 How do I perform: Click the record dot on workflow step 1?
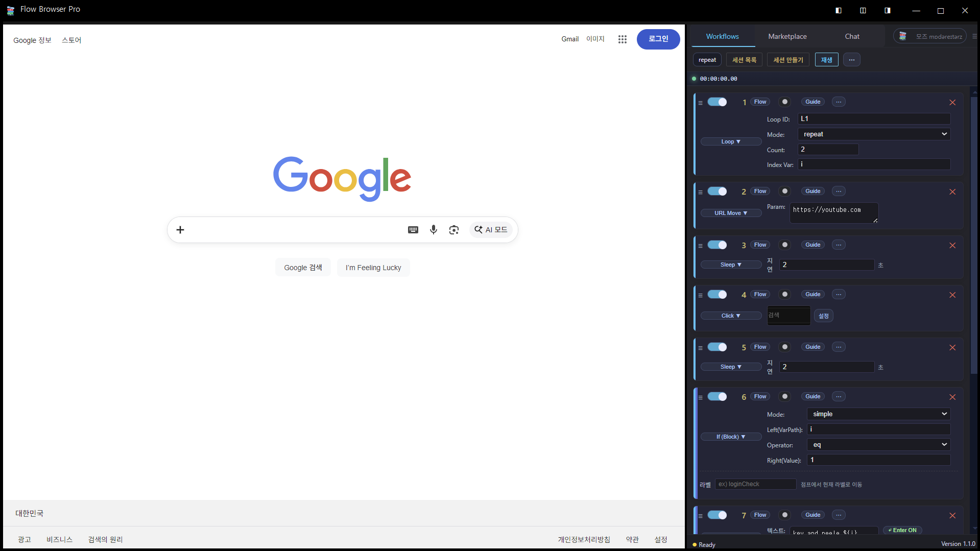(x=785, y=102)
